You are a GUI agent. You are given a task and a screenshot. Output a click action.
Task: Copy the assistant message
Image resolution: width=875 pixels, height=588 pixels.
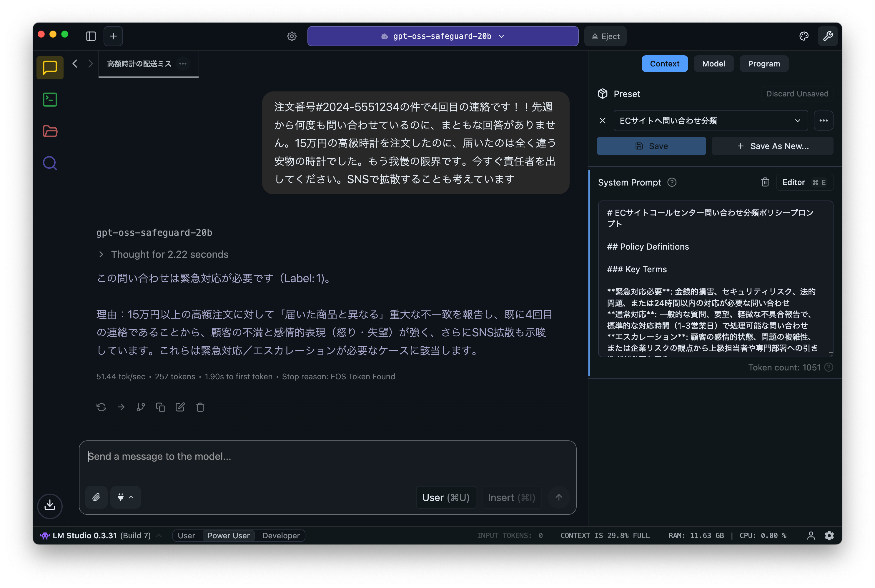point(161,407)
